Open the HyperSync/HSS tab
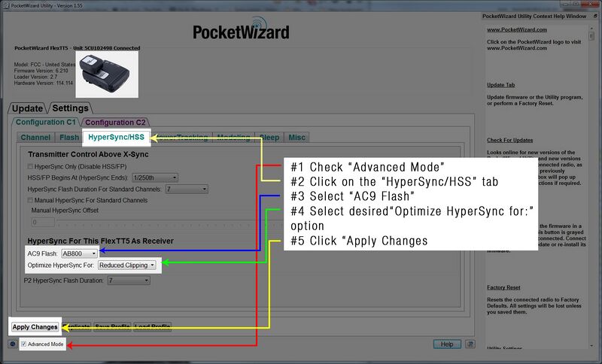The image size is (602, 364). coord(117,138)
